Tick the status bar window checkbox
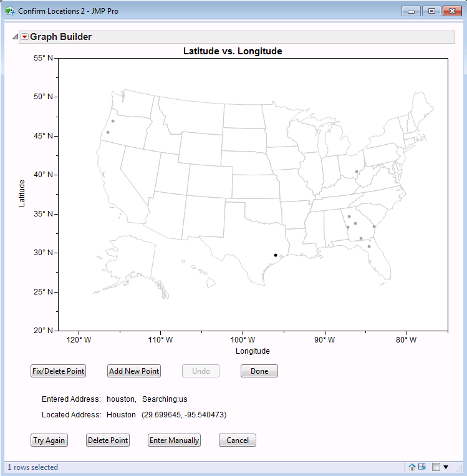 coord(436,467)
